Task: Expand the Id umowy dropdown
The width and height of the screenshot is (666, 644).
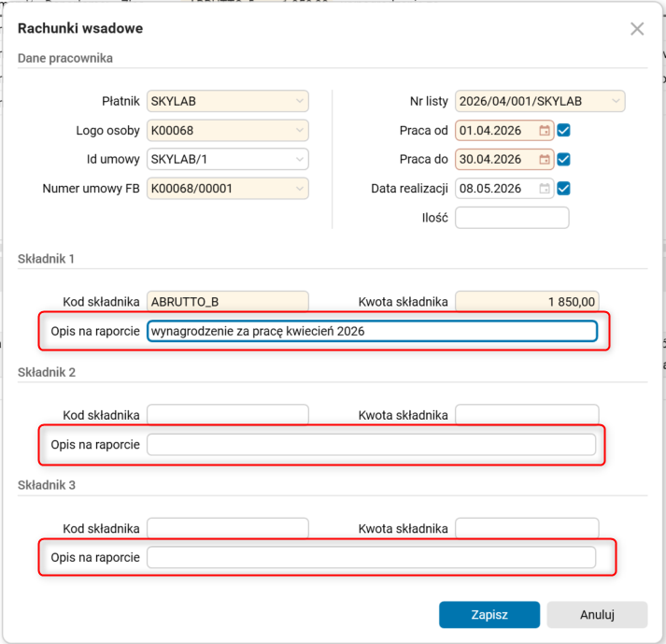Action: pos(300,160)
